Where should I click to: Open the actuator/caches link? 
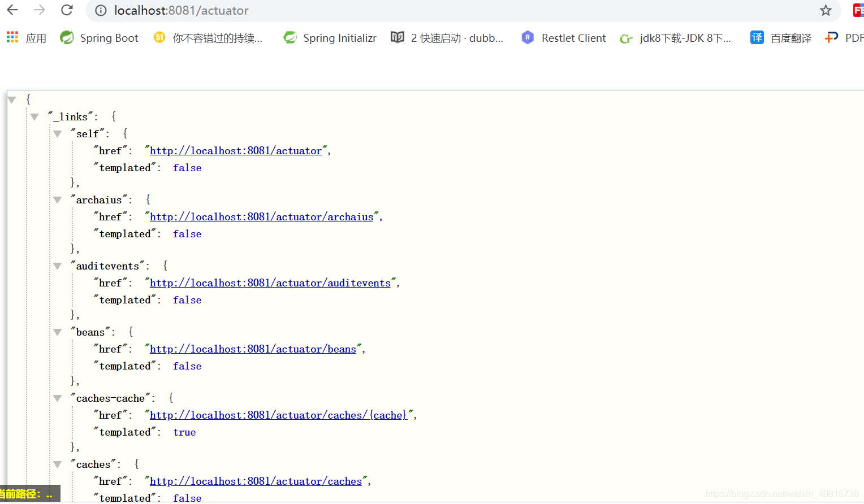point(256,481)
